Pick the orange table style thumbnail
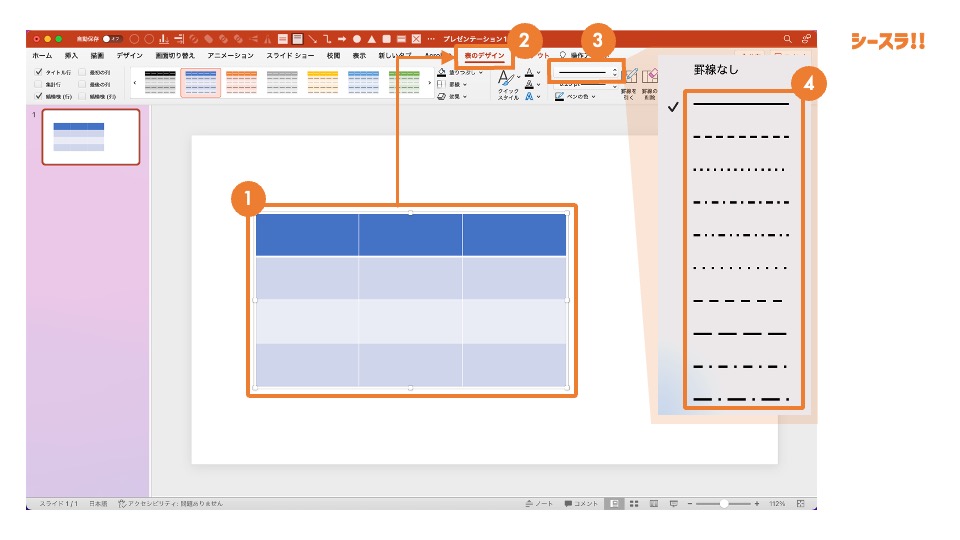Image resolution: width=960 pixels, height=540 pixels. point(241,83)
